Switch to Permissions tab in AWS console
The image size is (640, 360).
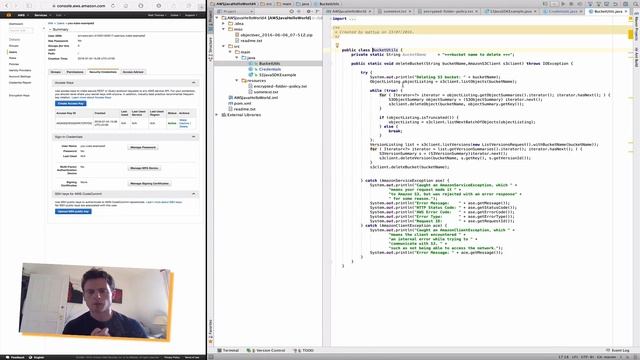coord(75,72)
